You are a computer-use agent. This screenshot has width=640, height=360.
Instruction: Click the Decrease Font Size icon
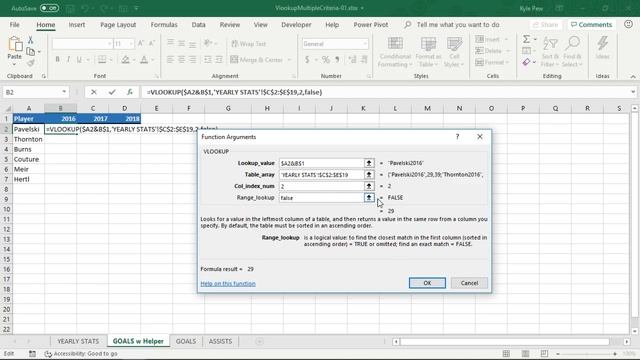pos(151,43)
